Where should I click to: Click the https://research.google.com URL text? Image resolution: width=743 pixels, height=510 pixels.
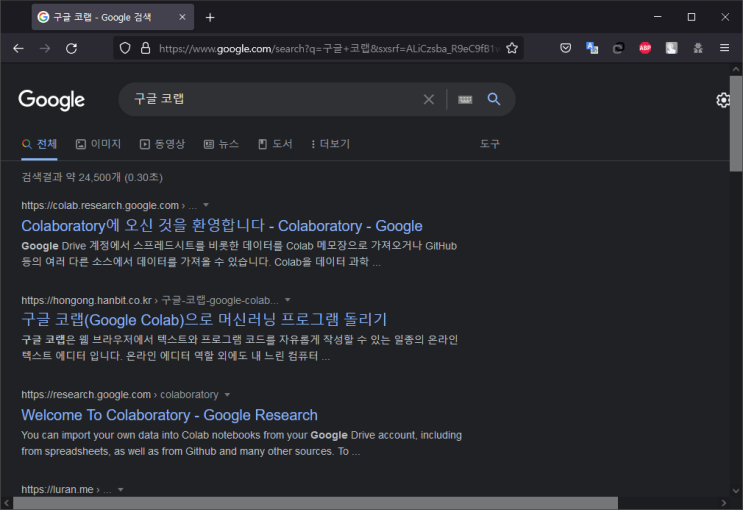[x=86, y=395]
